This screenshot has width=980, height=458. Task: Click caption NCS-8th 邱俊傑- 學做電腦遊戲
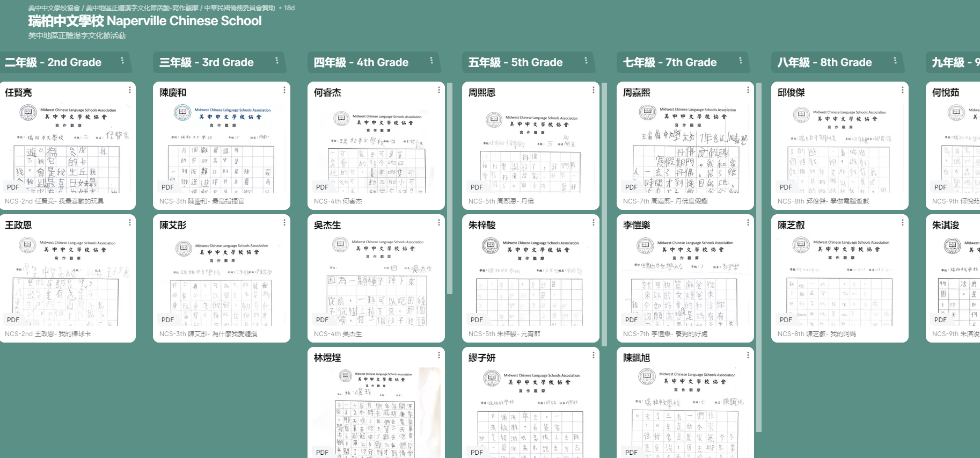(823, 201)
